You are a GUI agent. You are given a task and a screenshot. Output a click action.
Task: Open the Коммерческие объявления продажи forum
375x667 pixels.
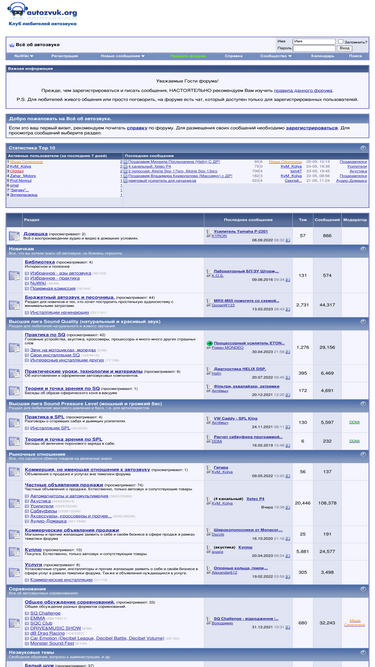[72, 530]
